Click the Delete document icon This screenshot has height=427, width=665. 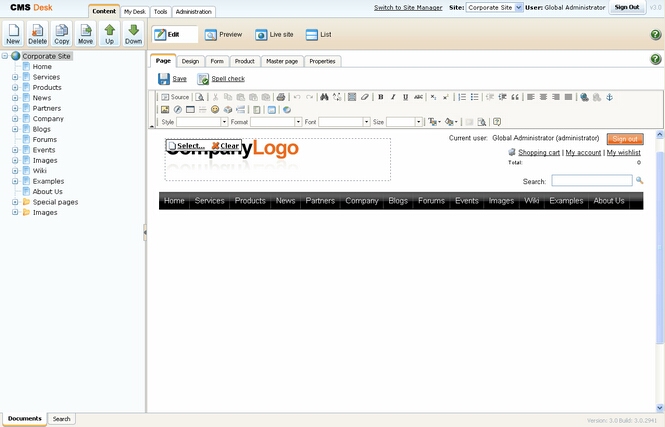[x=37, y=34]
